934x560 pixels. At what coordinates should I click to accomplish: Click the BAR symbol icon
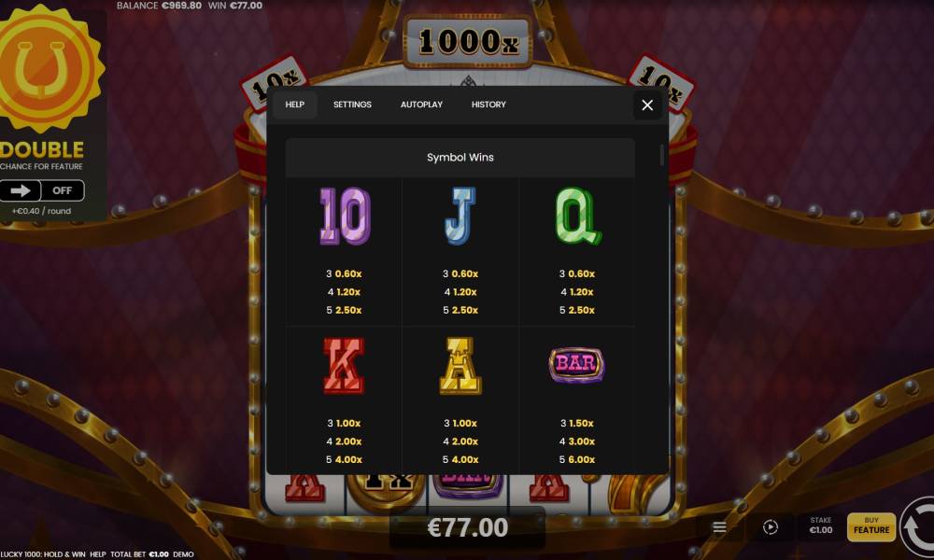point(576,364)
